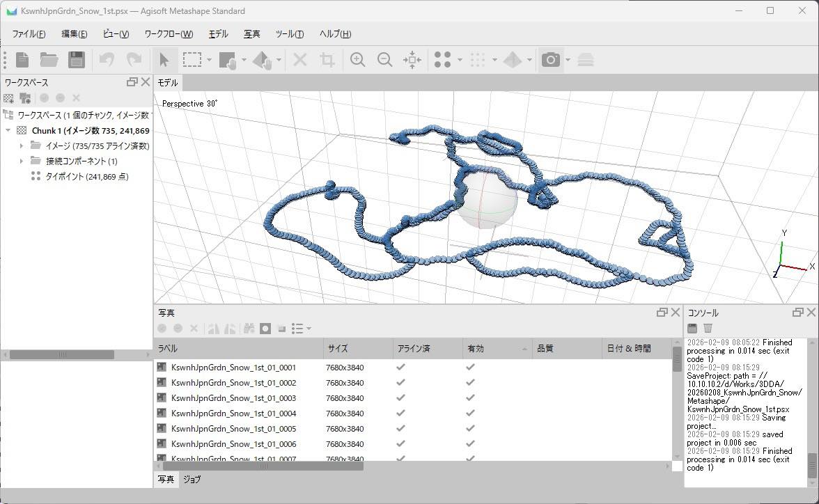This screenshot has height=504, width=819.
Task: Redo the last undone action
Action: pos(134,60)
